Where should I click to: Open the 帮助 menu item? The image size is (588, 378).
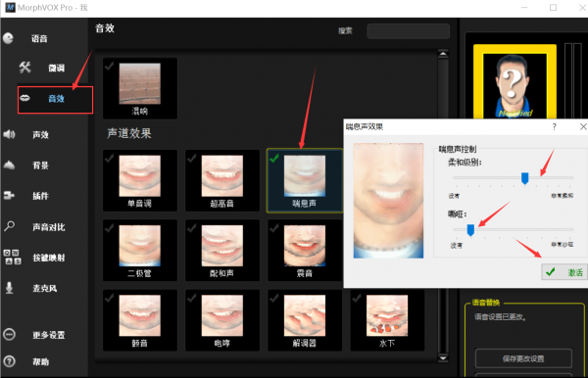coord(40,362)
